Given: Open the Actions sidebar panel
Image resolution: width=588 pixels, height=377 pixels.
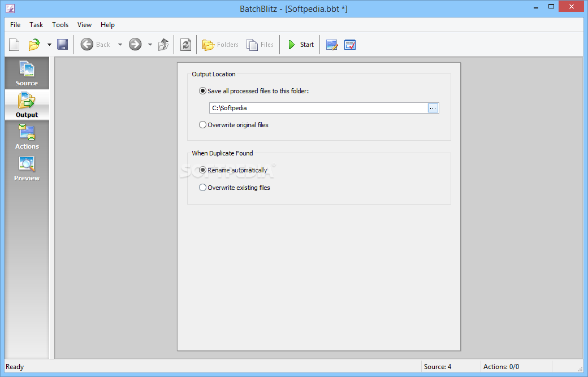Looking at the screenshot, I should coord(27,136).
